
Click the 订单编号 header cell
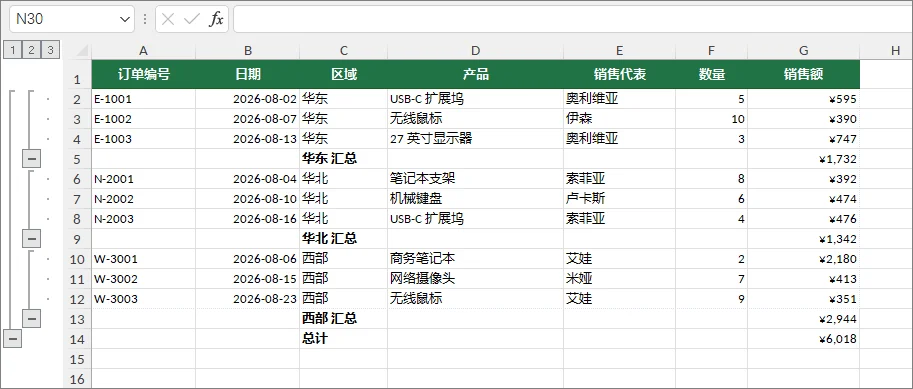(143, 75)
